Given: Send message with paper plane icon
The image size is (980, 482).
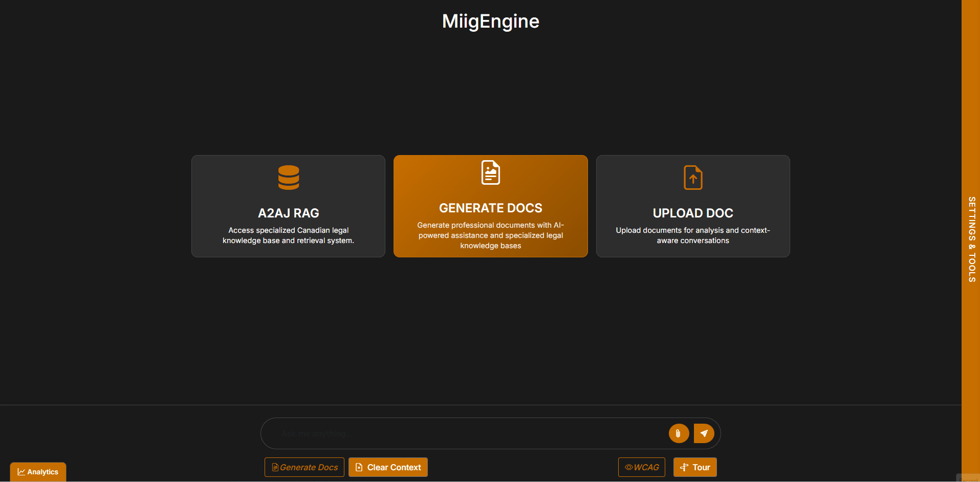Looking at the screenshot, I should (704, 433).
